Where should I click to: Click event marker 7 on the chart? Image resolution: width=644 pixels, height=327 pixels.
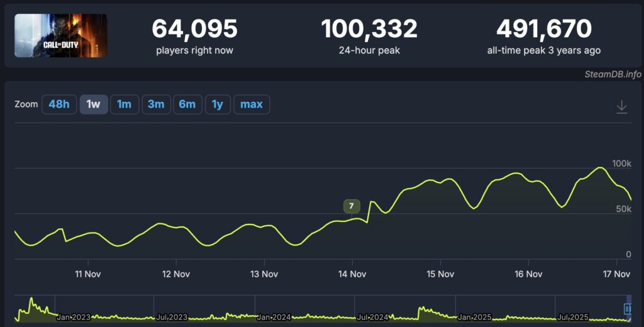tap(351, 206)
